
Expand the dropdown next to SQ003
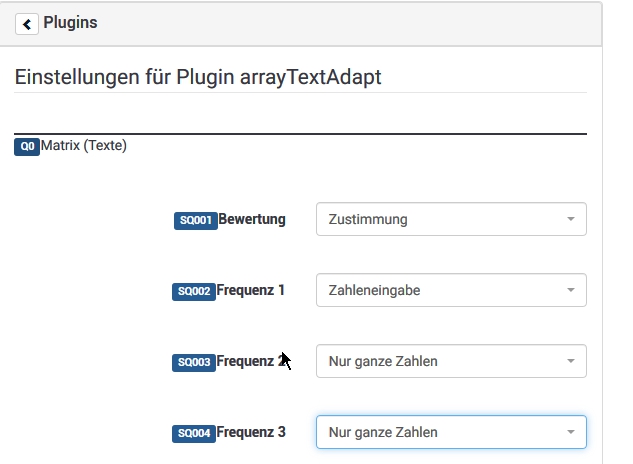(450, 362)
